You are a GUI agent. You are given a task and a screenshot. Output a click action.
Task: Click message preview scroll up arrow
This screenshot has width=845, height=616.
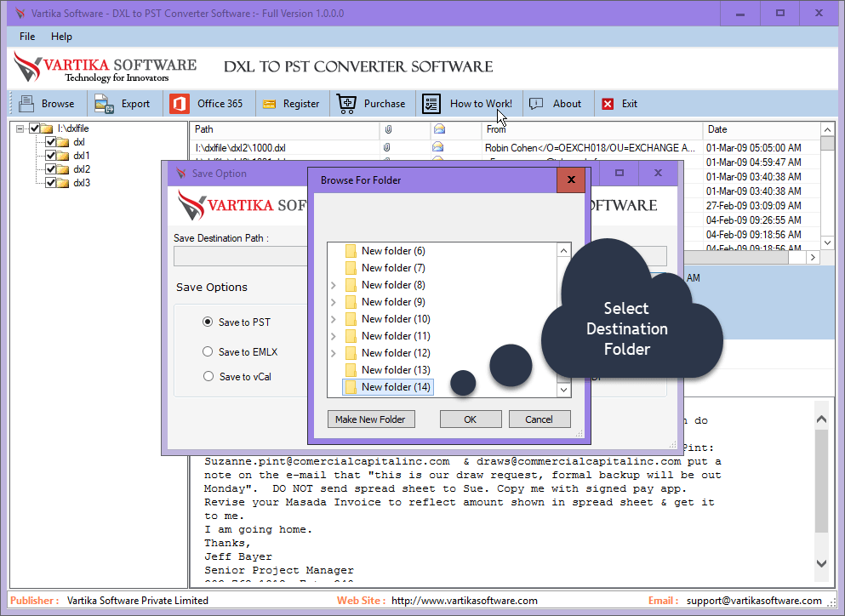click(x=821, y=419)
